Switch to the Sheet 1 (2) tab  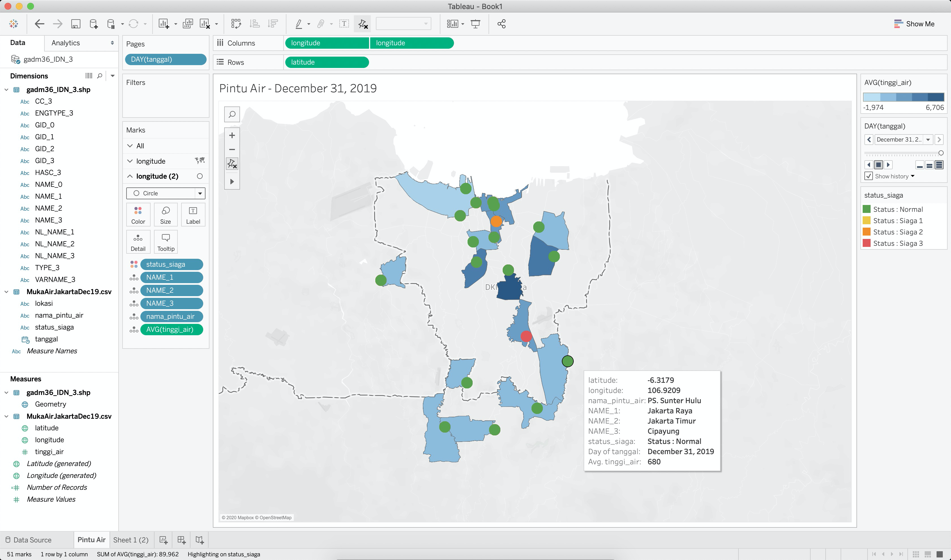pyautogui.click(x=130, y=540)
